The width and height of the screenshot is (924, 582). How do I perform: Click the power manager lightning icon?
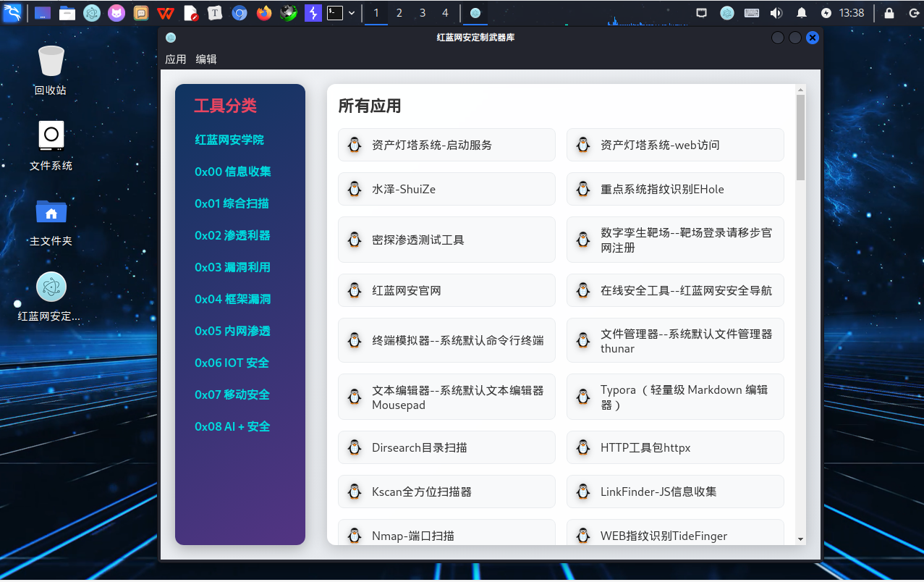[x=826, y=13]
